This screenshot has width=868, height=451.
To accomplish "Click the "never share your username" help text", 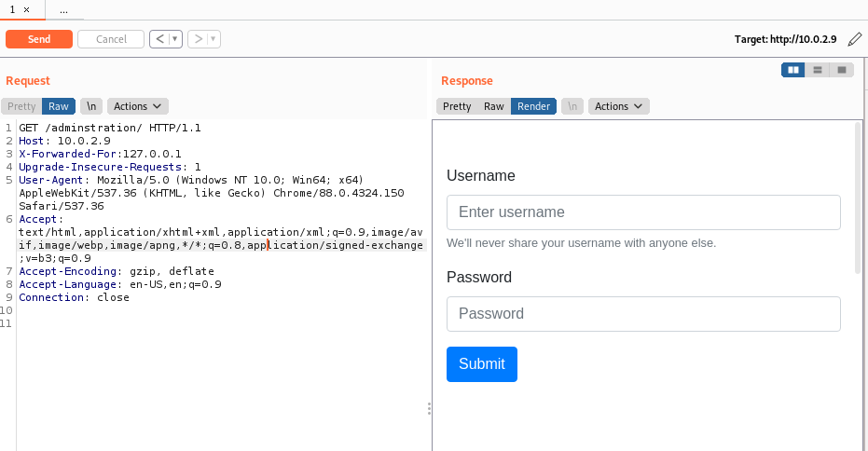I will (581, 243).
